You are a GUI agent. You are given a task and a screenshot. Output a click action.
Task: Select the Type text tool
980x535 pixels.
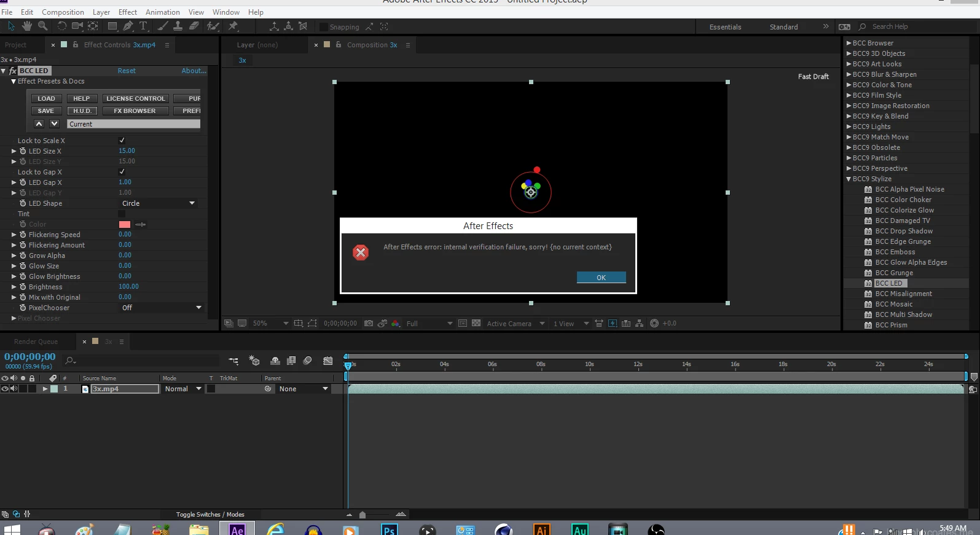point(143,26)
